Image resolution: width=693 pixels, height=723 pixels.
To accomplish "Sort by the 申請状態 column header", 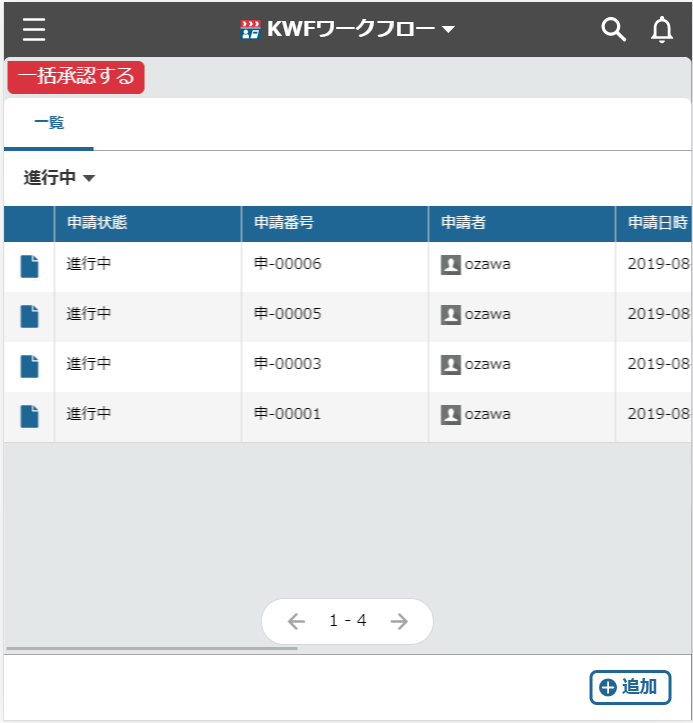I will point(97,223).
